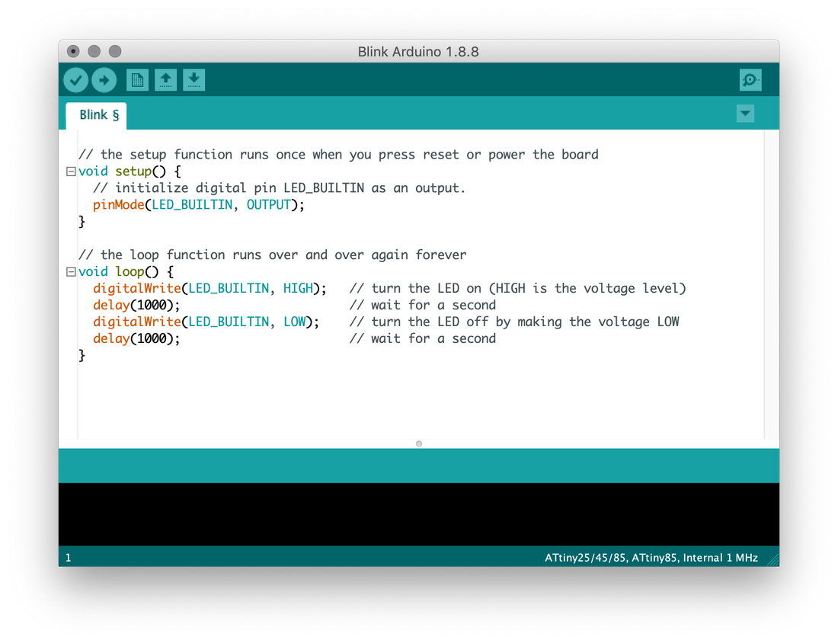Image resolution: width=838 pixels, height=644 pixels.
Task: Open the tab options dropdown arrow
Action: click(x=745, y=114)
